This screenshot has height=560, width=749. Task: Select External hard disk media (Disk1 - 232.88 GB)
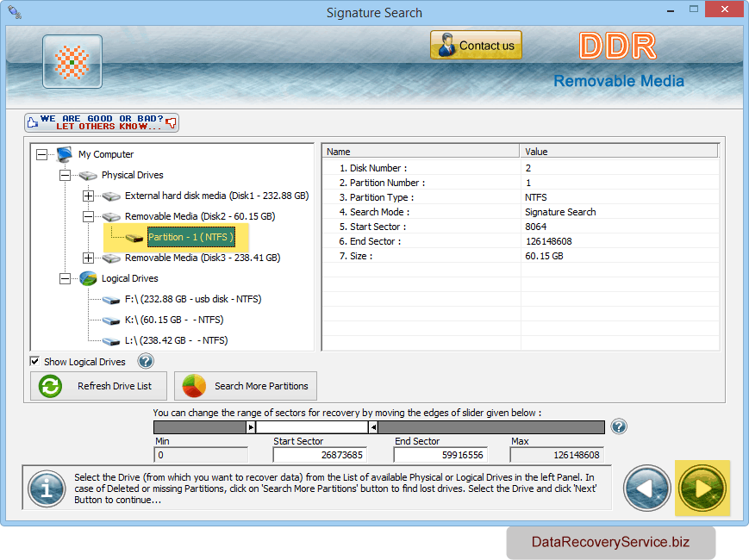pyautogui.click(x=217, y=196)
